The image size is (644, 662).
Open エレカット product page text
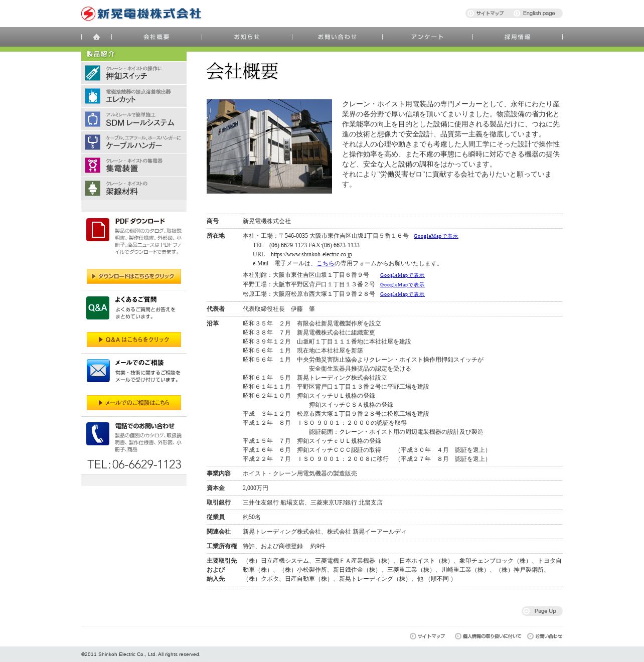(121, 99)
